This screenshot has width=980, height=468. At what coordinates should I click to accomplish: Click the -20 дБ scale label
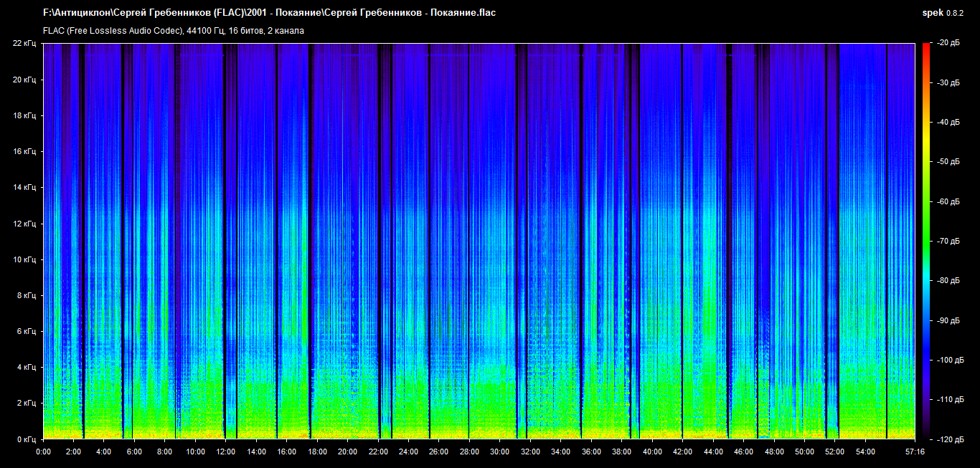(950, 44)
